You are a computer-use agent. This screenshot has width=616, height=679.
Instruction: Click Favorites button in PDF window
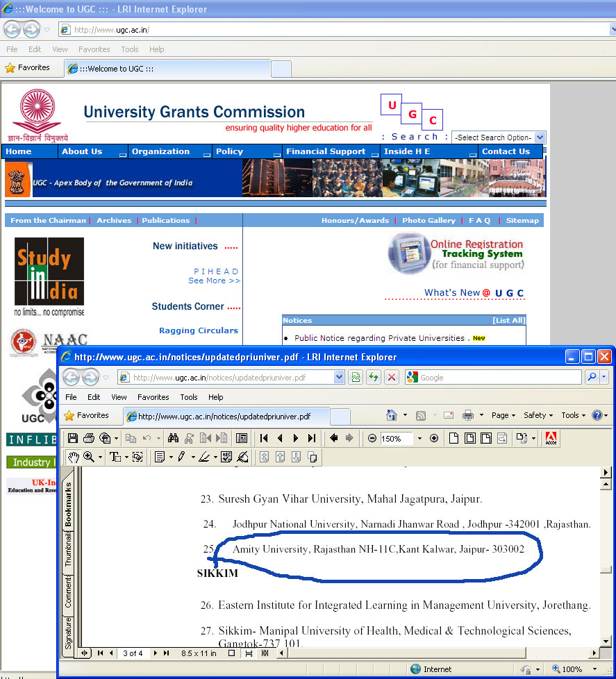(x=87, y=415)
